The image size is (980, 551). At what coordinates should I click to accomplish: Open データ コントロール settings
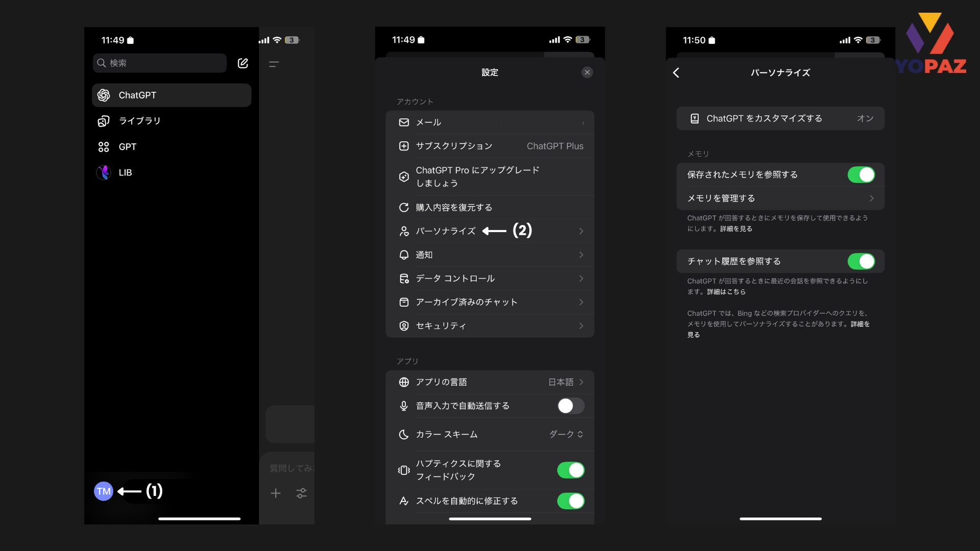[x=490, y=279]
